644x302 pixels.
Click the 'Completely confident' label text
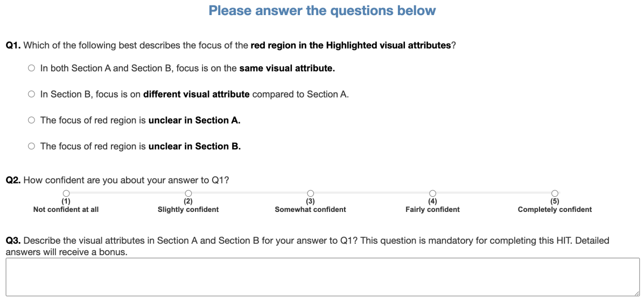tap(555, 210)
